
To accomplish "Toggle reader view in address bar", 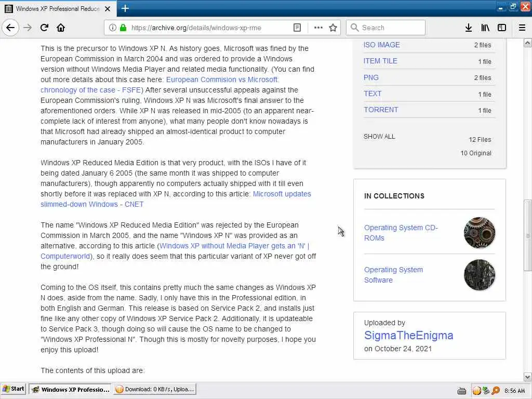I will click(297, 28).
